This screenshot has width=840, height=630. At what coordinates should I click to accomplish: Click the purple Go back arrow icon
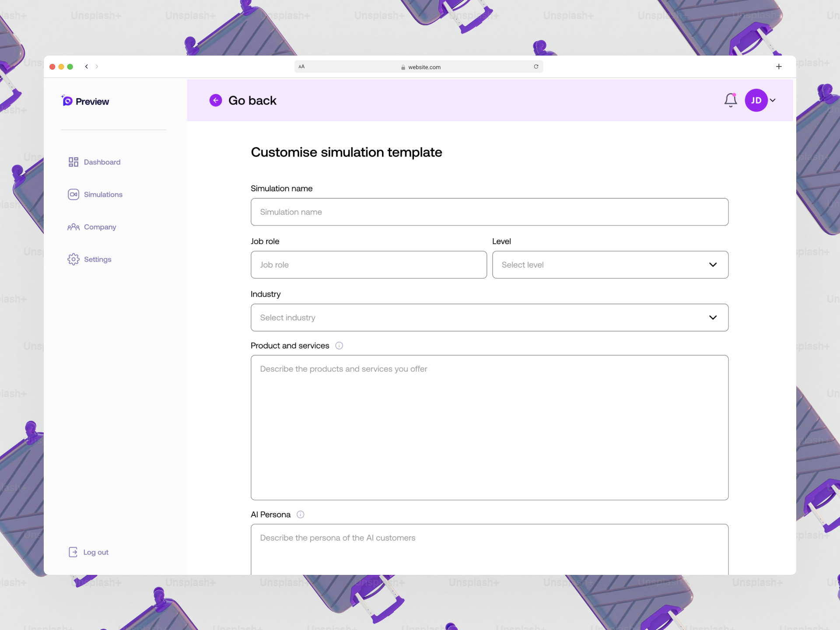215,100
